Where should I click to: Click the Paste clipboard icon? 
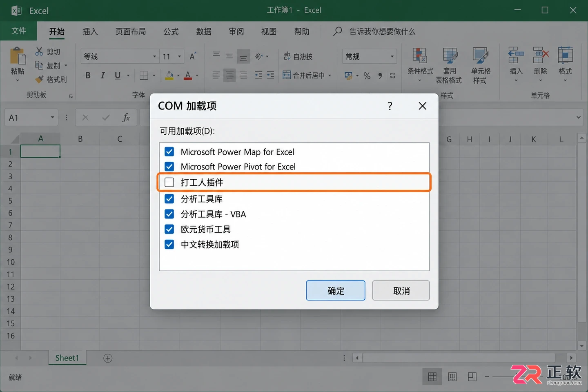[x=18, y=56]
